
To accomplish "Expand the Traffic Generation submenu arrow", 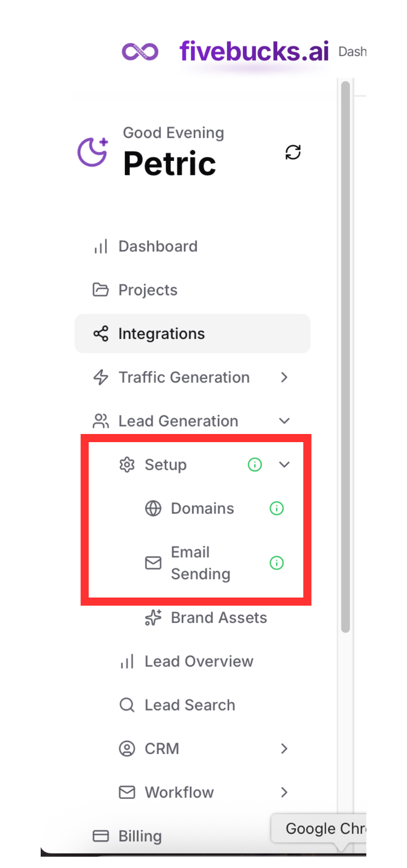I will [284, 377].
